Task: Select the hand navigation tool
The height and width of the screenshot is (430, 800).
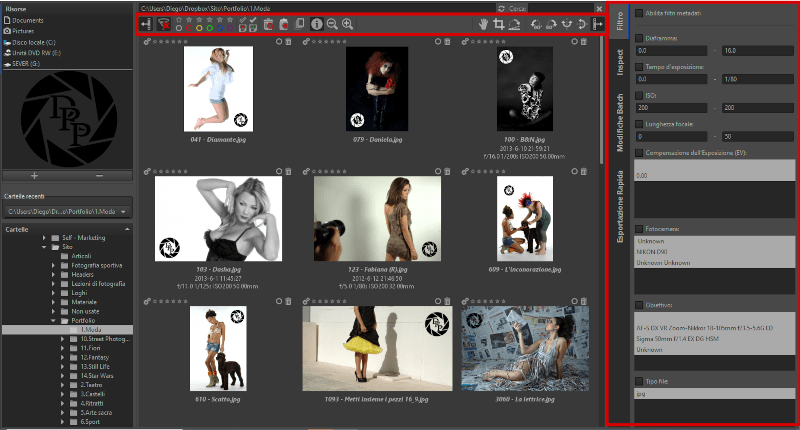Action: [485, 24]
